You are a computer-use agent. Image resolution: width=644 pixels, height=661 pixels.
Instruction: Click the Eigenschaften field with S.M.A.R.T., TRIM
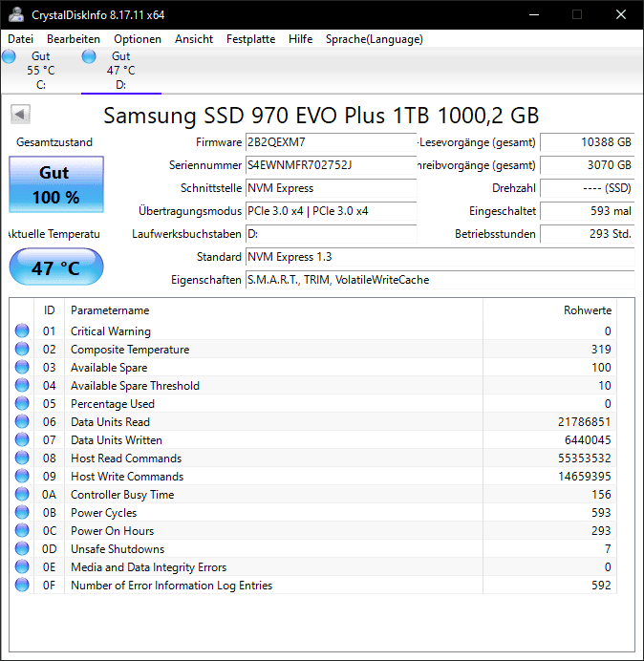click(x=440, y=280)
